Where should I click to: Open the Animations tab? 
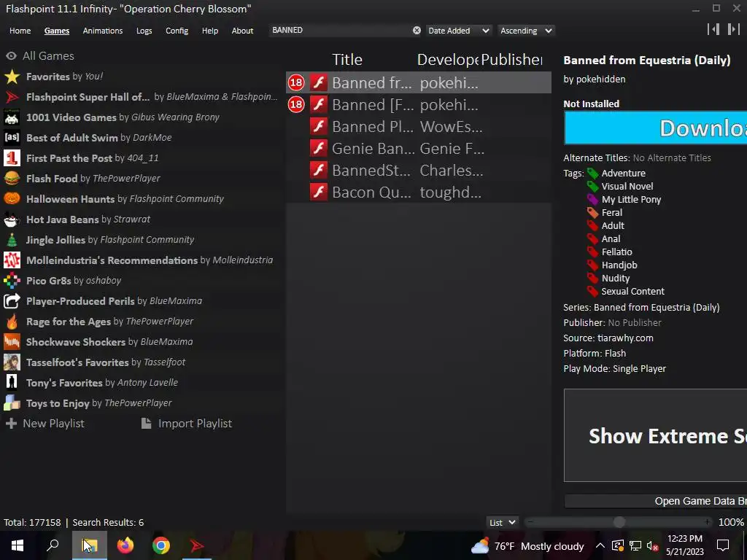(102, 31)
